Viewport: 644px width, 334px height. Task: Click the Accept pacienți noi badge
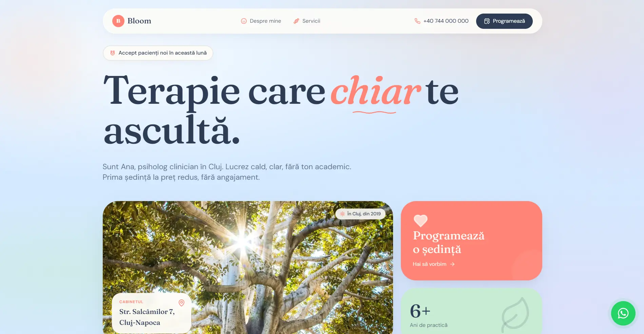tap(158, 53)
